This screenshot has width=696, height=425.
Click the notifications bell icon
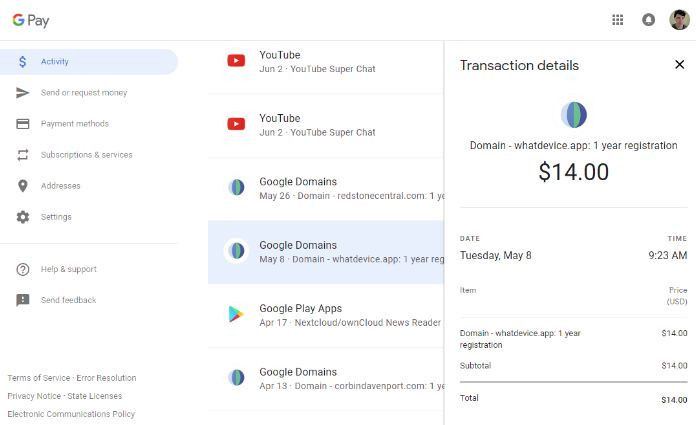648,20
